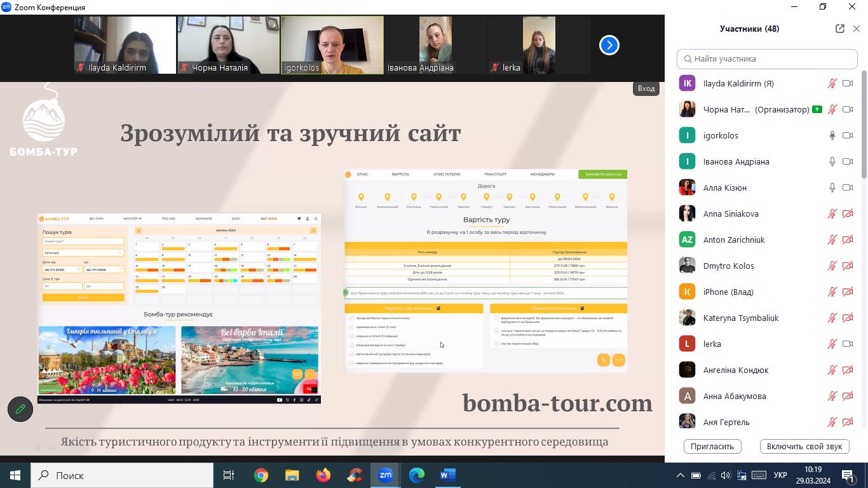Open Firefox from the taskbar
Screen dimensions: 868x488
[323, 475]
